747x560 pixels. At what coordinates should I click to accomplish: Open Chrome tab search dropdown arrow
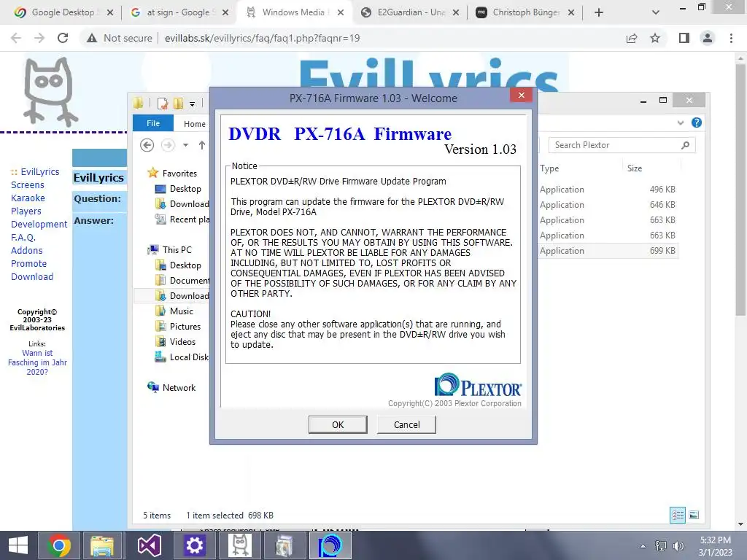[x=656, y=12]
